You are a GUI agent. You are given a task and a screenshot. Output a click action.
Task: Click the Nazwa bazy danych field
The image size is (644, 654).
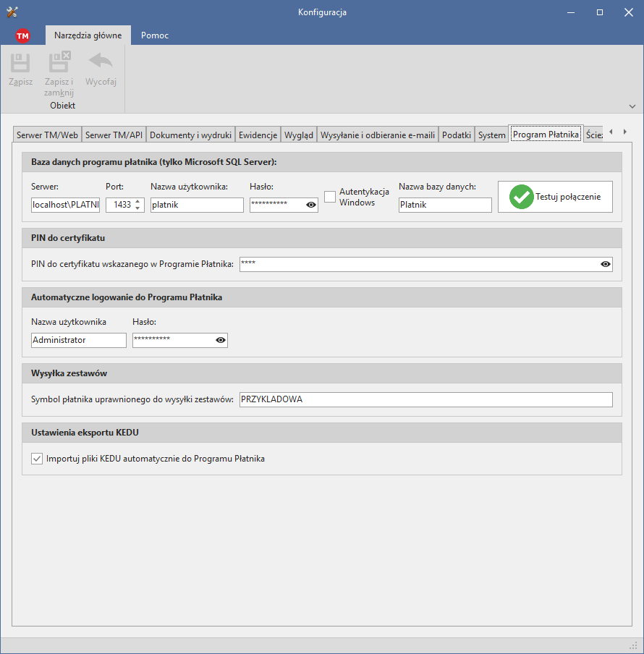click(x=445, y=205)
